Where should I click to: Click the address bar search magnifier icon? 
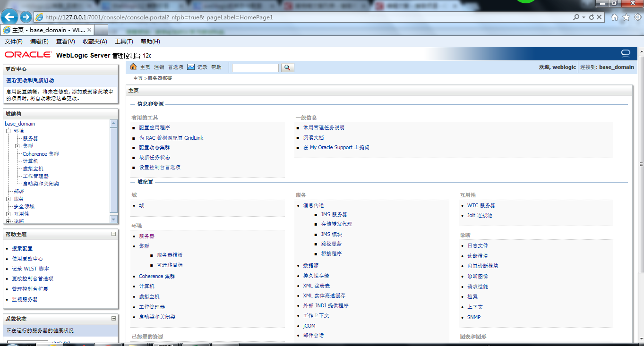pos(576,17)
